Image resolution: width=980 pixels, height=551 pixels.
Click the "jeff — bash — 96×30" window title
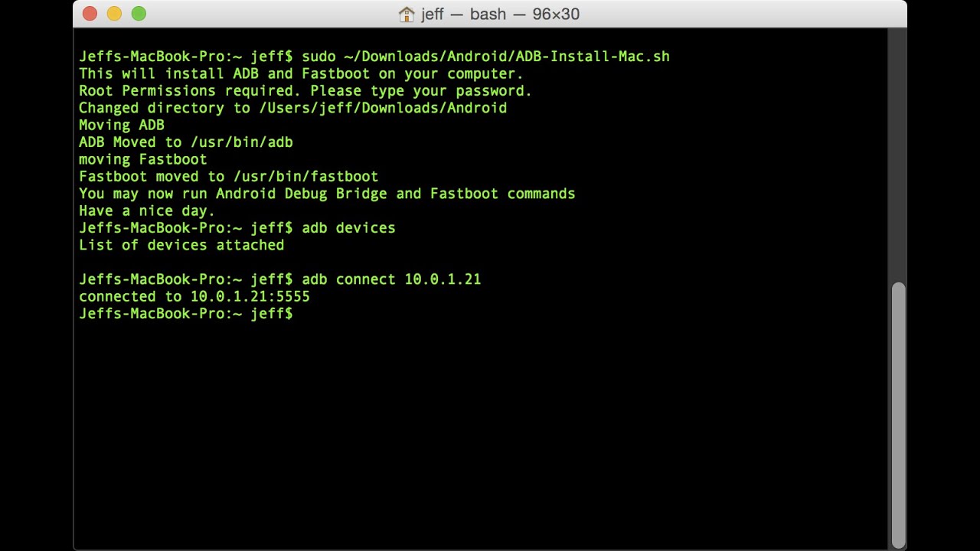point(500,14)
